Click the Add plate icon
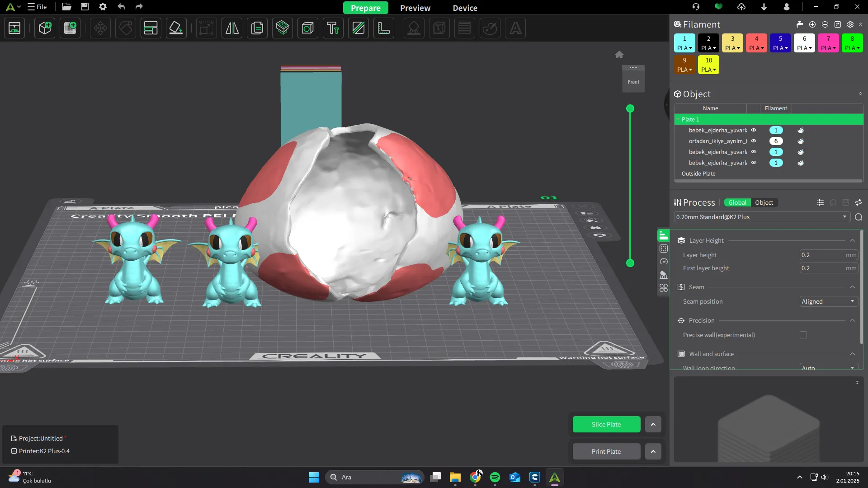 click(x=70, y=28)
